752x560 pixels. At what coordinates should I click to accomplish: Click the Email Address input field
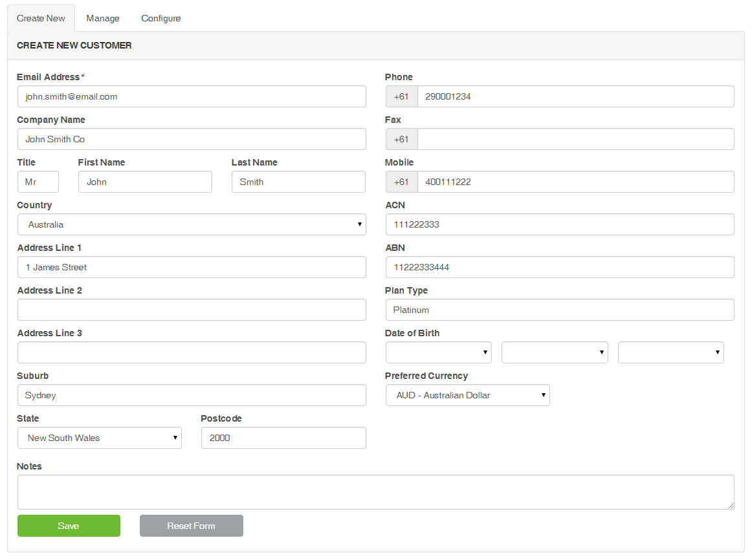192,96
